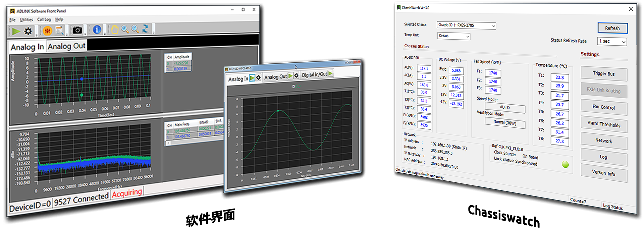
Task: Open Analog In gear settings in PCI-9112 window
Action: pos(258,77)
